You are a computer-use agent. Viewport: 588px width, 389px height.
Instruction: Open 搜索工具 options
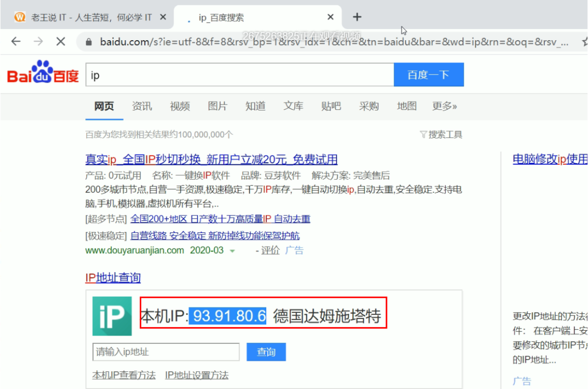click(445, 134)
